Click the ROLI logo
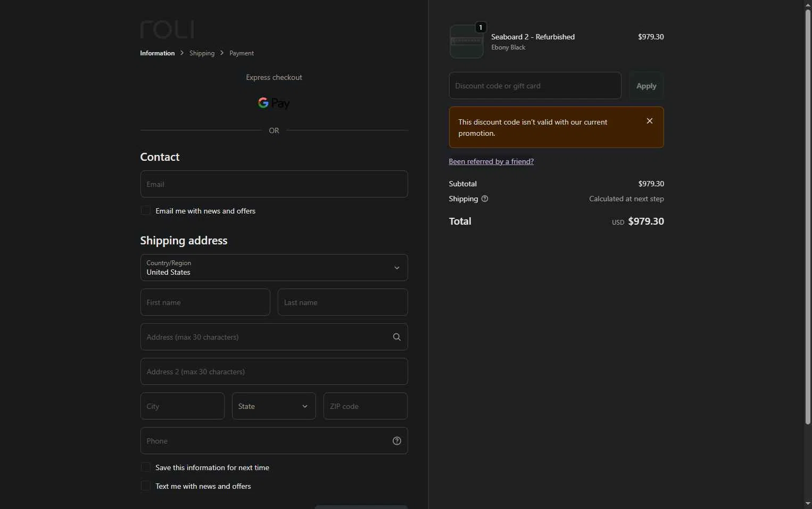This screenshot has width=812, height=509. pos(167,30)
